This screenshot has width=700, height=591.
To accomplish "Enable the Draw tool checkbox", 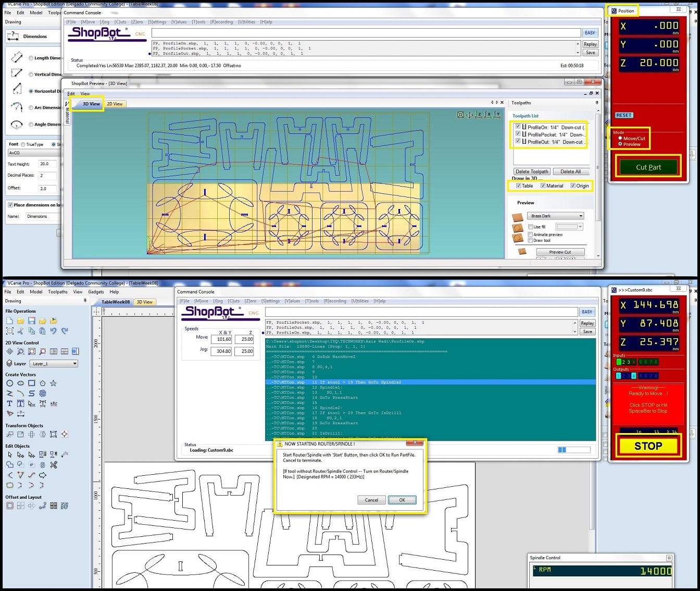I will [530, 240].
